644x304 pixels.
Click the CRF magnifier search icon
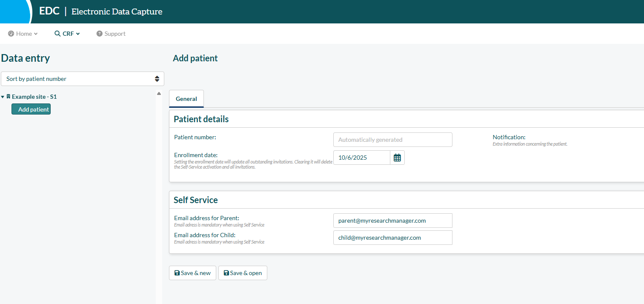(x=57, y=34)
